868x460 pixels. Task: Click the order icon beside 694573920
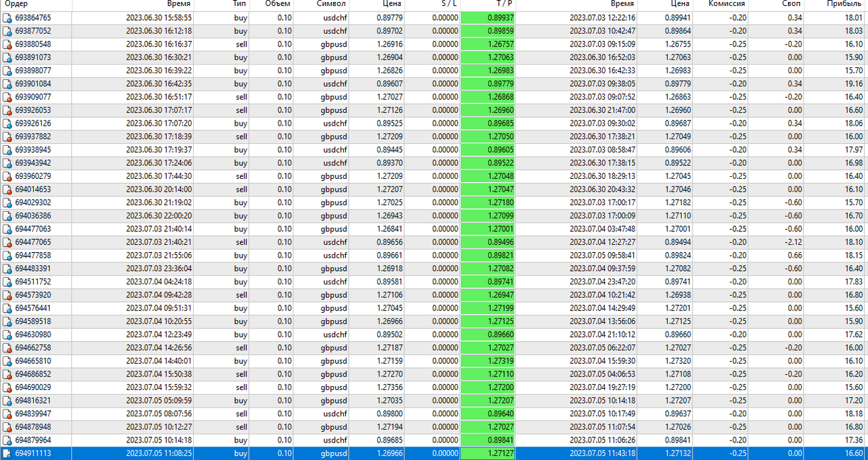pyautogui.click(x=7, y=295)
